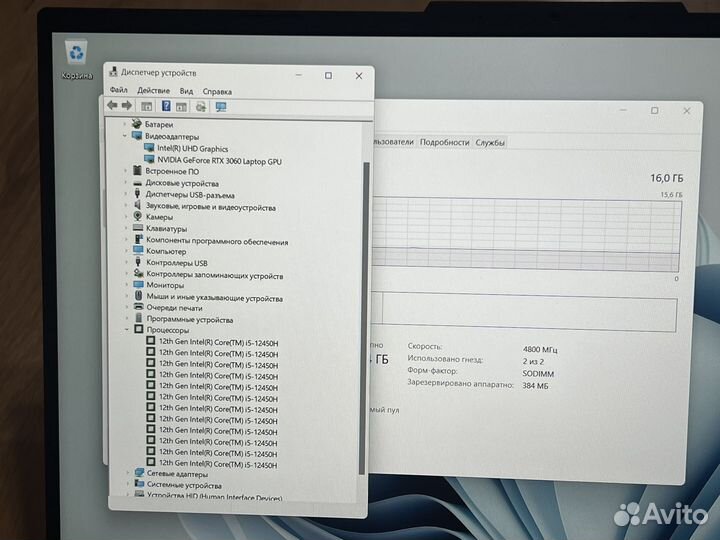Click the Device Manager vertical scrollbar

[x=366, y=318]
